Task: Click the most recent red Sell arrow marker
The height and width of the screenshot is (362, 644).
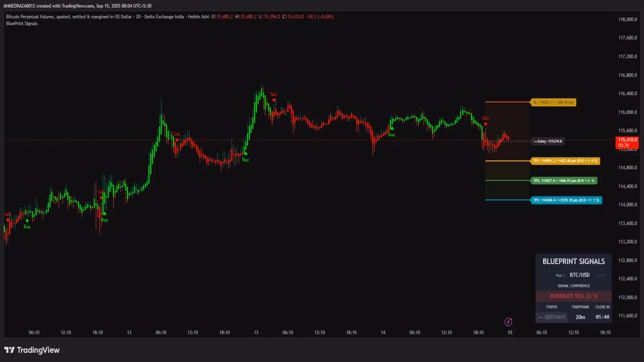Action: (x=485, y=124)
